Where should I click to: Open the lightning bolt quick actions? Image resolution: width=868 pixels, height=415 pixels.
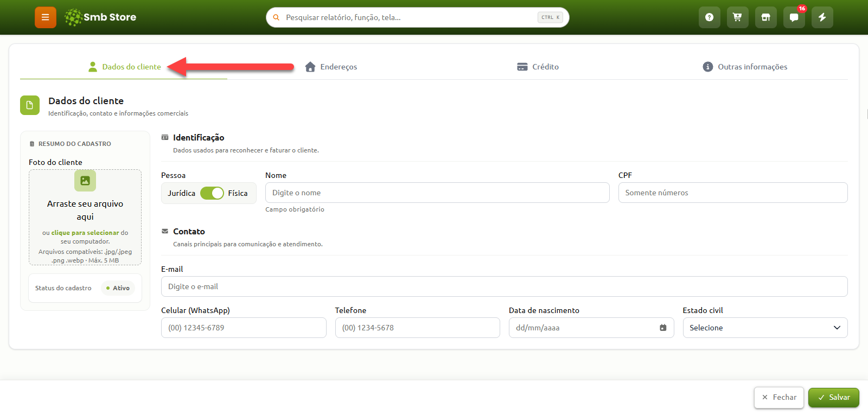[x=822, y=17]
